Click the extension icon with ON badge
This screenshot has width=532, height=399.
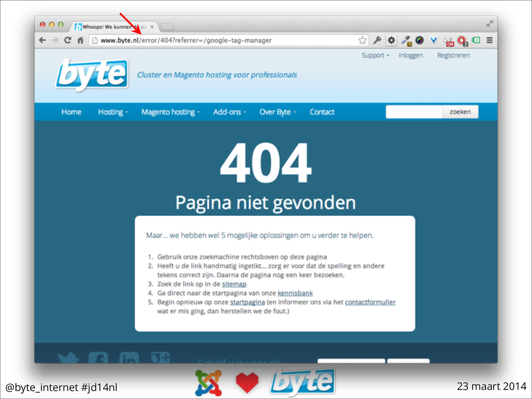[448, 41]
